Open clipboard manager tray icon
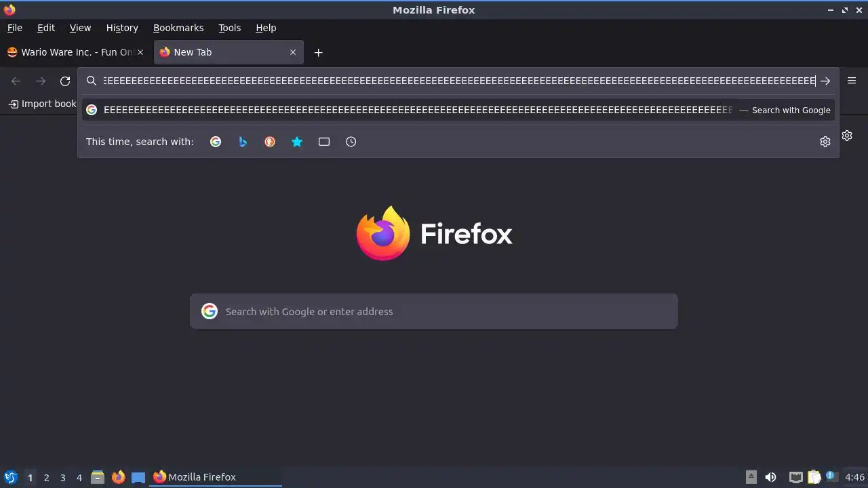This screenshot has width=868, height=488. [x=814, y=477]
